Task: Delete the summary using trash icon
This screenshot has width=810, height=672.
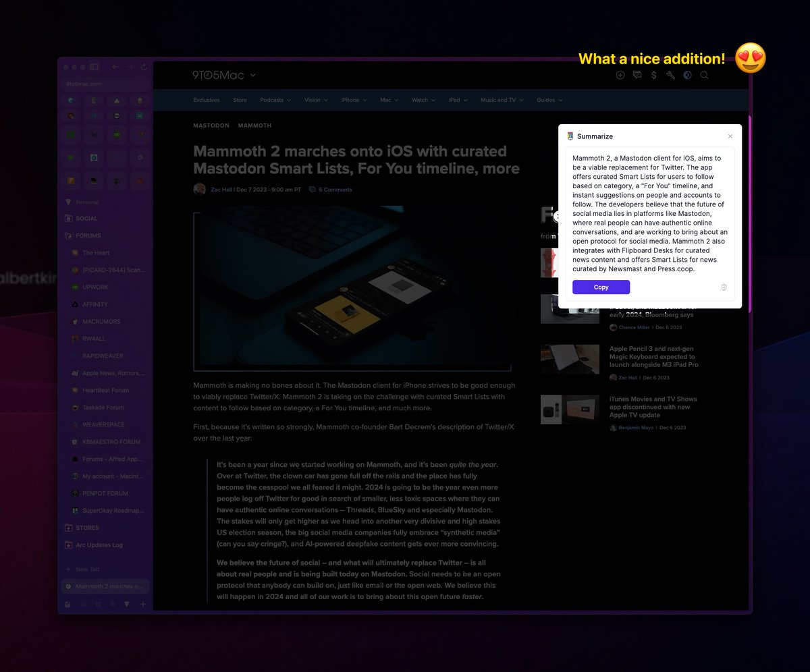Action: [724, 287]
